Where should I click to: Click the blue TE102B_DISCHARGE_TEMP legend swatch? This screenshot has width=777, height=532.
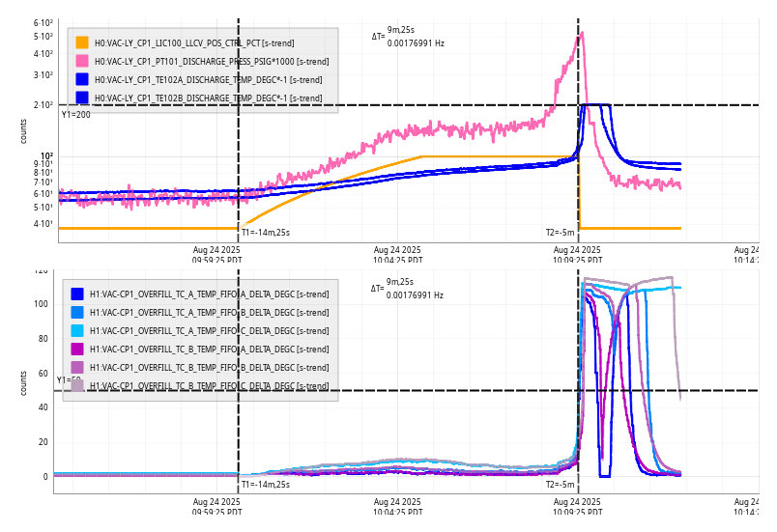(82, 98)
